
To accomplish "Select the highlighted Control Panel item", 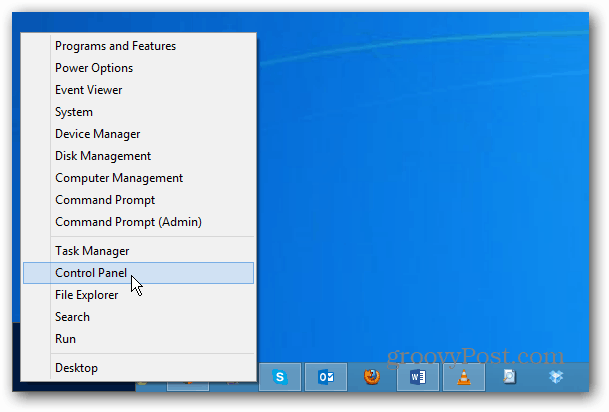I will tap(138, 273).
